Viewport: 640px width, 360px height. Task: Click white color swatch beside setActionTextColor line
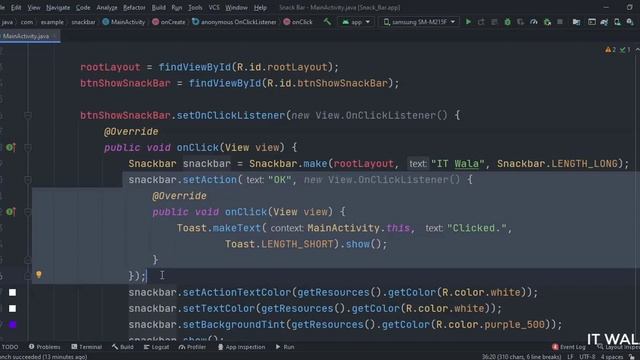13,292
